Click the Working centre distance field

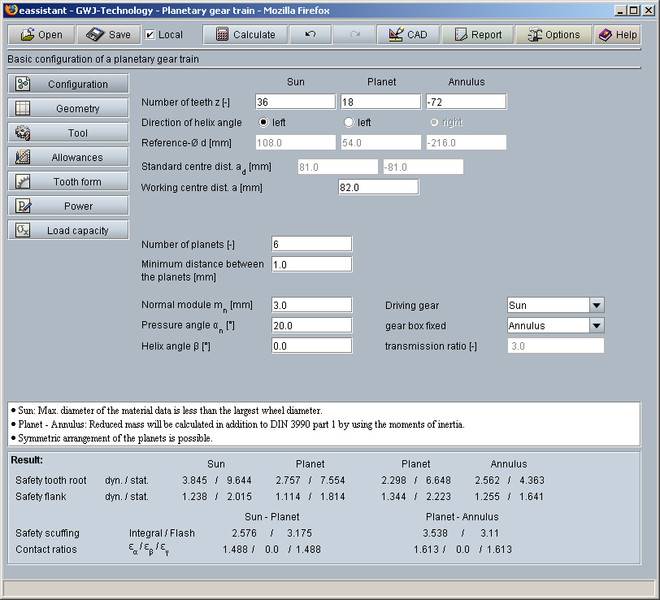click(x=378, y=187)
